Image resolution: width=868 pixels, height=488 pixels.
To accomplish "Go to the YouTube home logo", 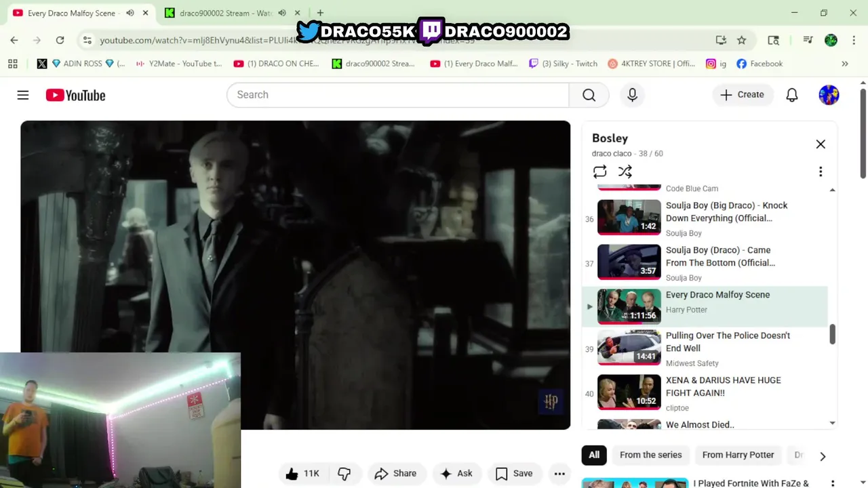I will [x=75, y=96].
